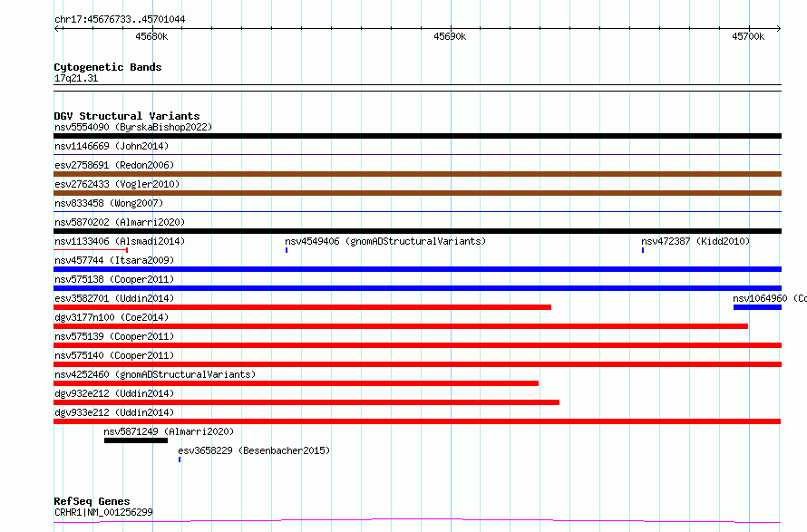Screen dimensions: 807x532
Task: Open nsv1064960 variant label
Action: [x=770, y=298]
